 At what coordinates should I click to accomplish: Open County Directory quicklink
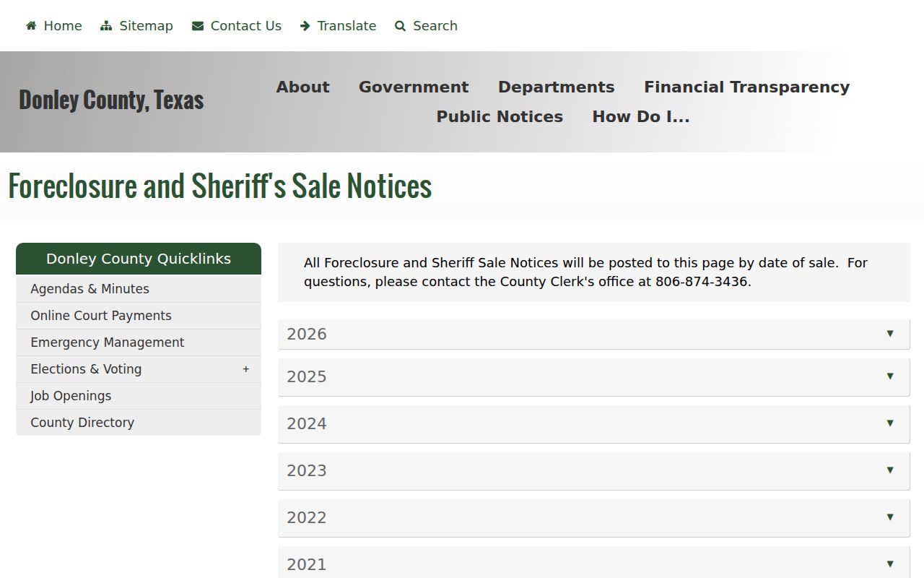point(139,423)
